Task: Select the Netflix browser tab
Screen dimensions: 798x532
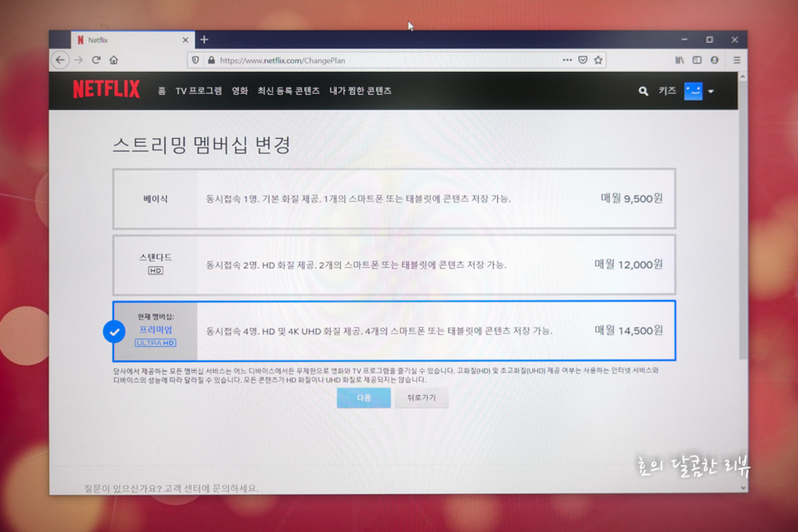Action: pyautogui.click(x=131, y=40)
